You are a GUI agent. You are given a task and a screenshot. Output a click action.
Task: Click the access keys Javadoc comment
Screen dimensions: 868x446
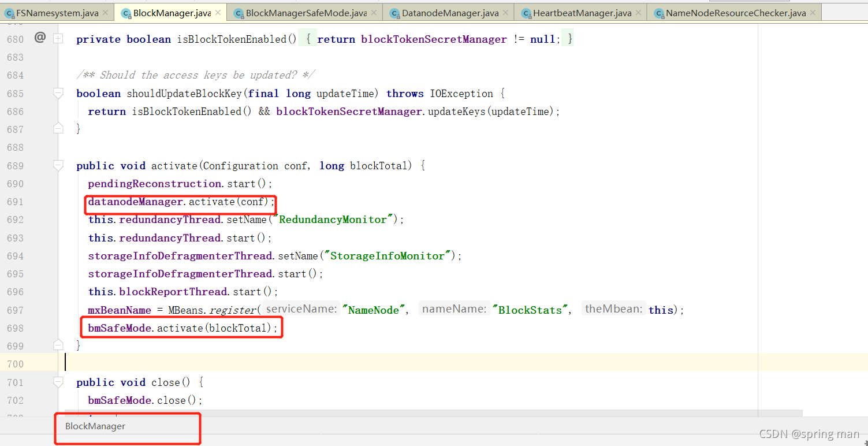click(196, 75)
